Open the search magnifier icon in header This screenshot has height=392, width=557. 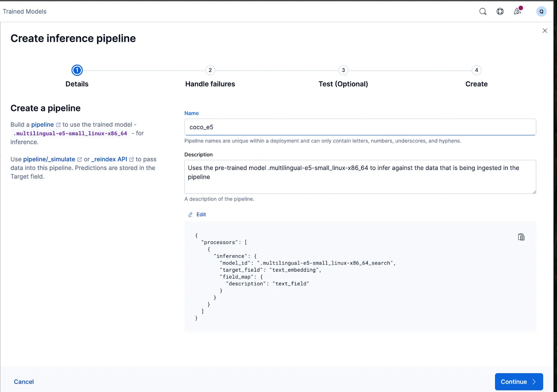tap(483, 12)
